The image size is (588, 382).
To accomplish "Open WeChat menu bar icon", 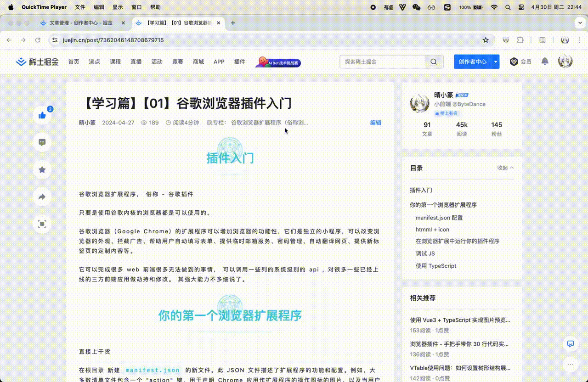I will click(x=417, y=7).
